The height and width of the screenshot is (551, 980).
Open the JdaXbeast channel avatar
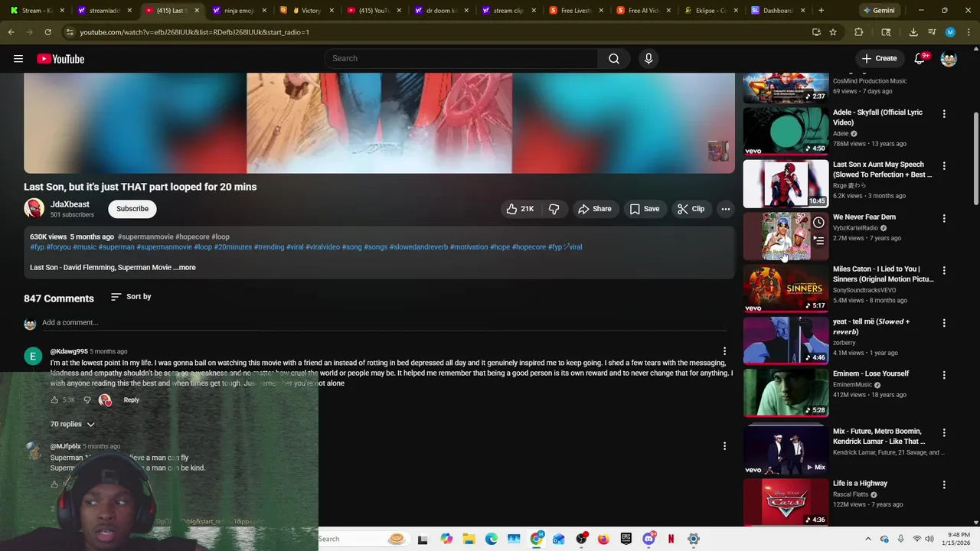tap(34, 208)
